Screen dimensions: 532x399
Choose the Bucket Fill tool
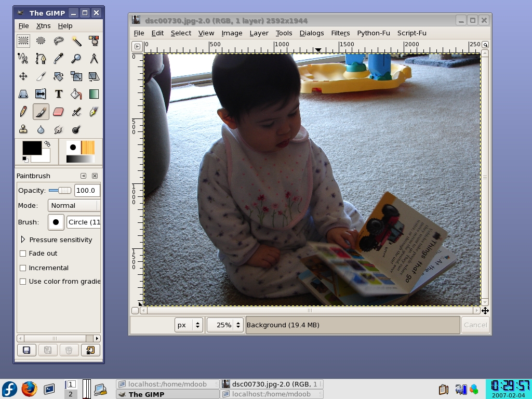[76, 94]
